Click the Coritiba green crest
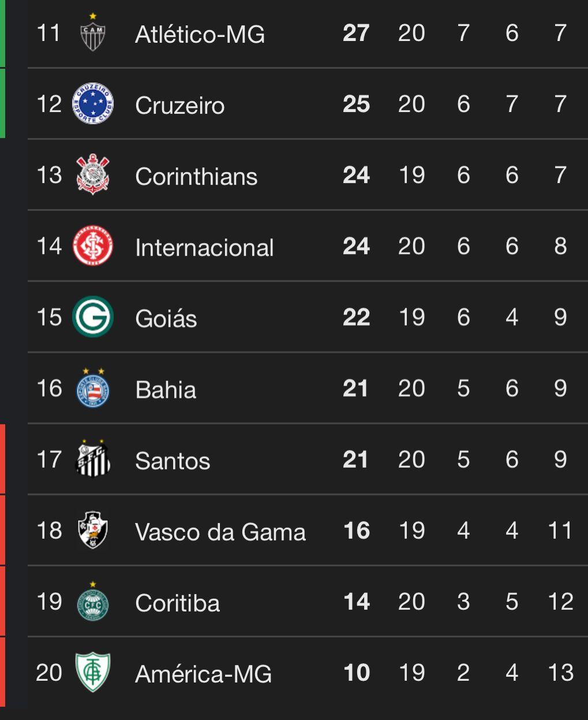 coord(93,600)
